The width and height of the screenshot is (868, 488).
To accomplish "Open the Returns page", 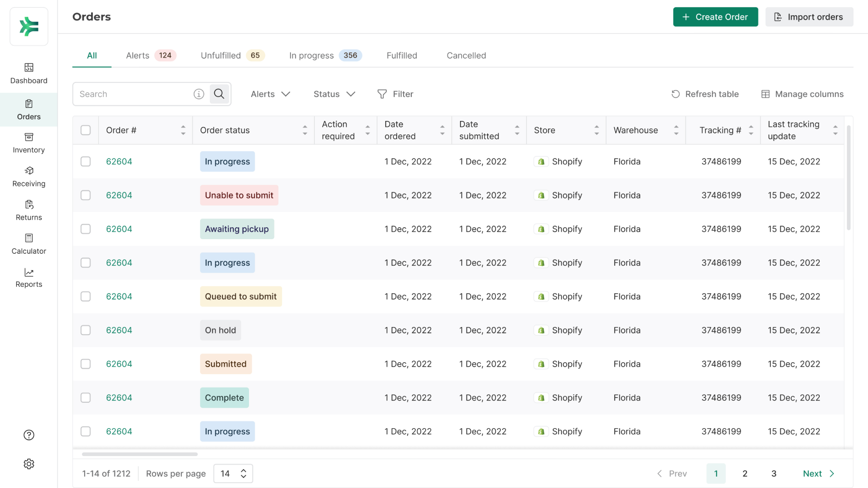I will 29,210.
